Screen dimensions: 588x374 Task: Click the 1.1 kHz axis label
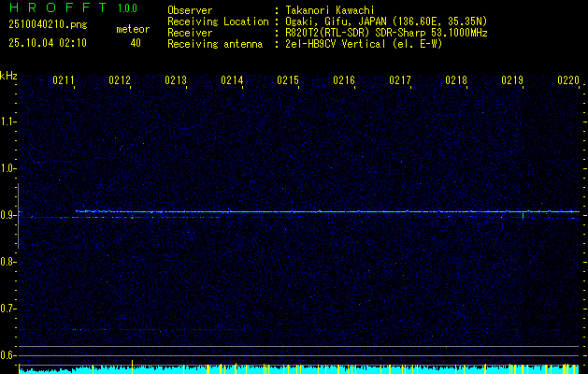[x=7, y=122]
